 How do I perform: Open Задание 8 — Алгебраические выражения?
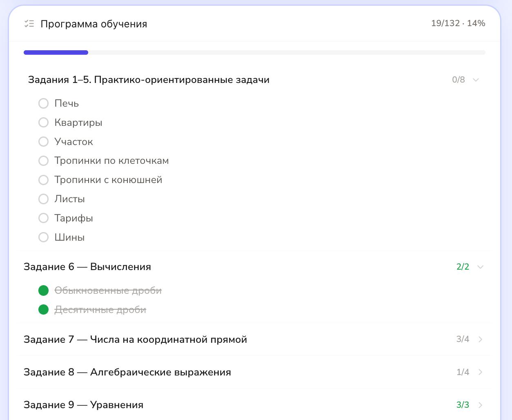tap(127, 372)
